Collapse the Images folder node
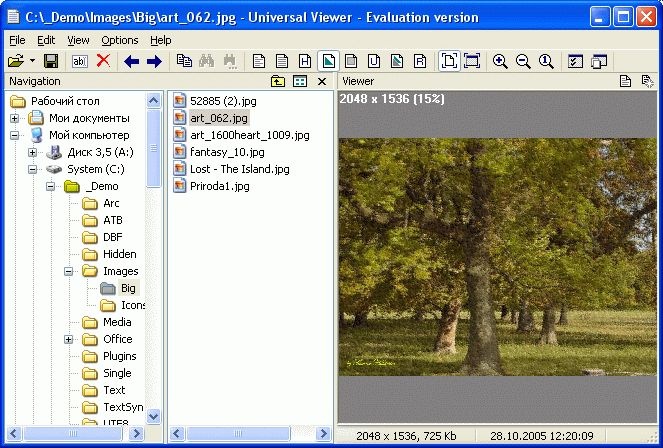The height and width of the screenshot is (448, 663). [x=68, y=271]
